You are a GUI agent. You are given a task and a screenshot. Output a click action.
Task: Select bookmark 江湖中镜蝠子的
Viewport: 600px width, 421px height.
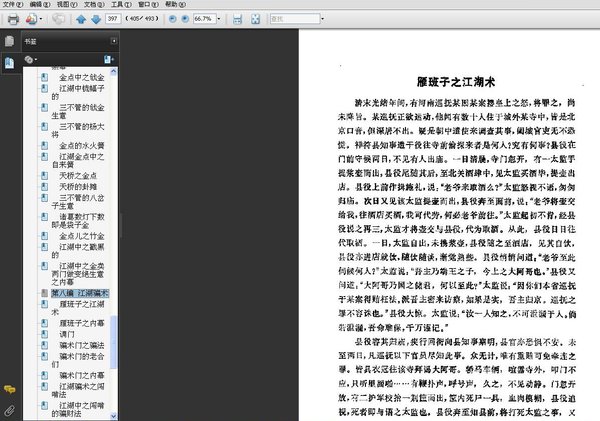click(78, 92)
